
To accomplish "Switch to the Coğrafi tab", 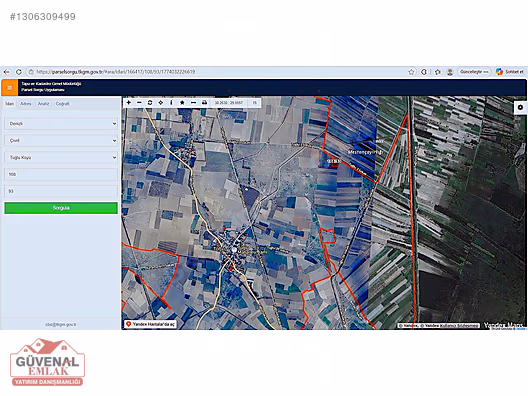I will tap(63, 104).
